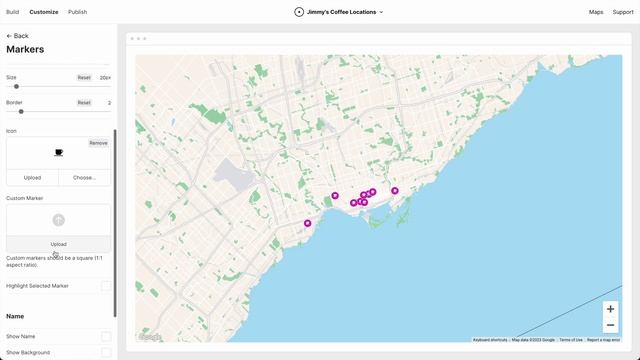Toggle Highlight Selected Marker checkbox

pos(106,286)
